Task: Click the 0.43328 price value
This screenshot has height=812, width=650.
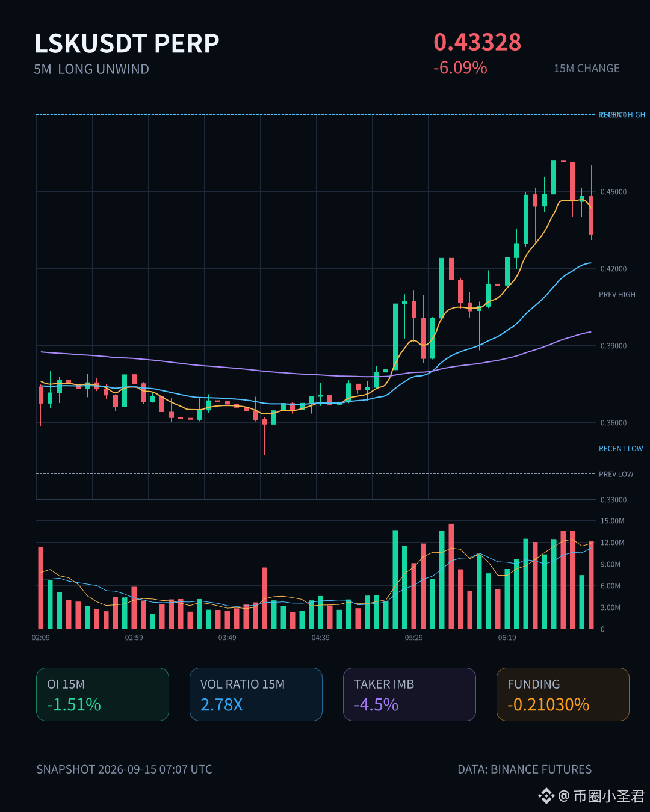Action: pyautogui.click(x=477, y=42)
